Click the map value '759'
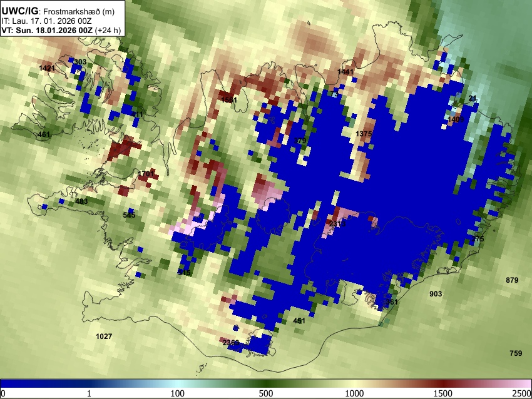Viewport: 532px width, 399px height. (x=516, y=353)
